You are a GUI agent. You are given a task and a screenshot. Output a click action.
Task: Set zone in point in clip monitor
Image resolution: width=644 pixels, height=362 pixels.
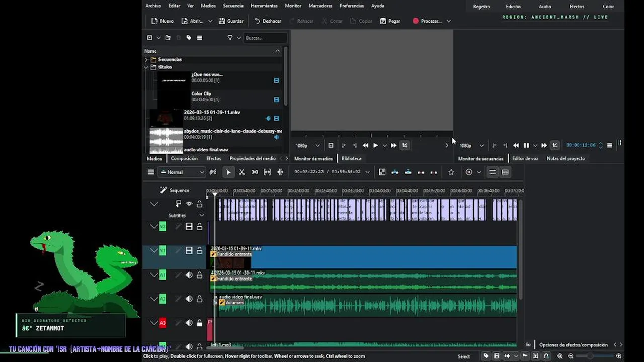click(x=344, y=145)
